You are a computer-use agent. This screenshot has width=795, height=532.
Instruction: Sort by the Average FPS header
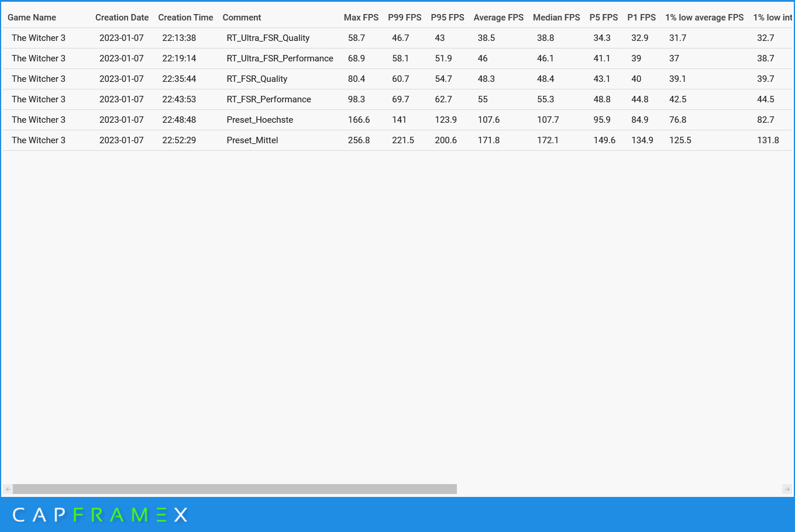[498, 18]
